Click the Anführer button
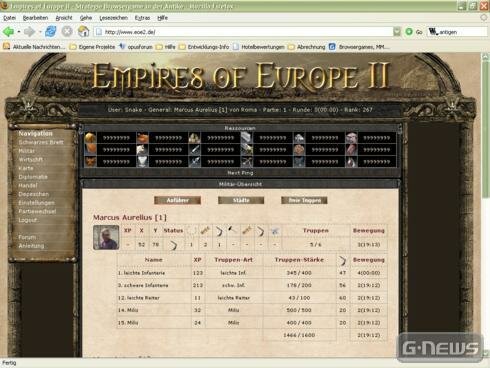The width and height of the screenshot is (490, 368). [177, 200]
